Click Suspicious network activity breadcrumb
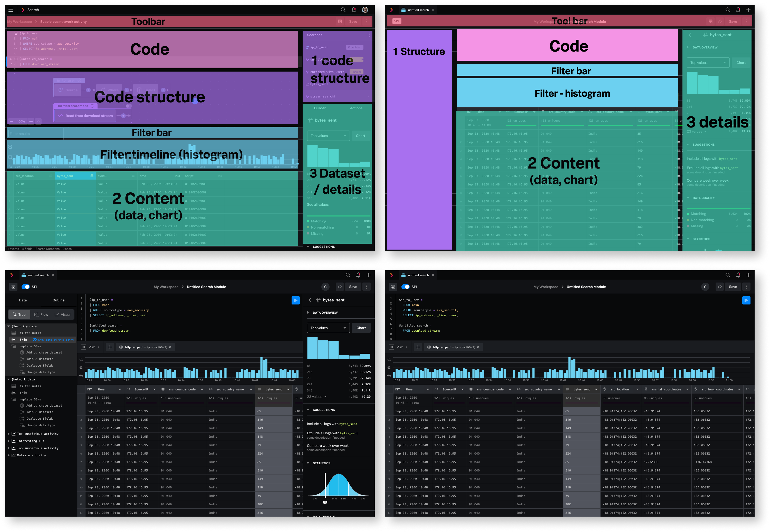 tap(63, 22)
